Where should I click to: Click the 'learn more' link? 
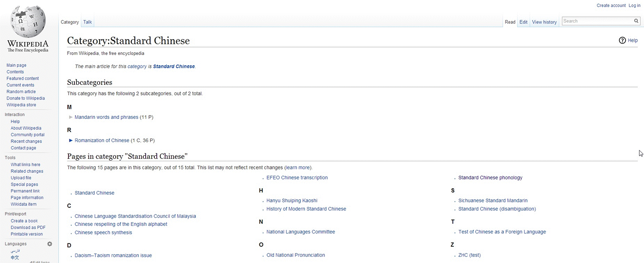coord(297,167)
